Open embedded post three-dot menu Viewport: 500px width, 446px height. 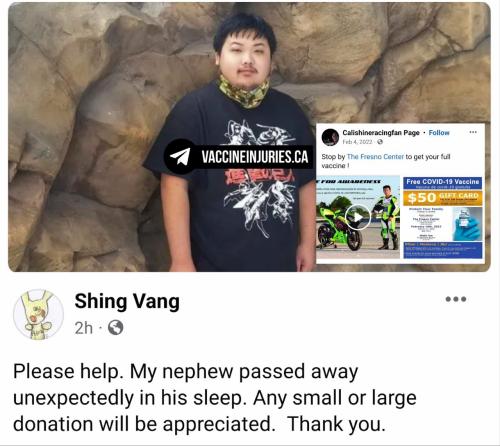coord(473,132)
